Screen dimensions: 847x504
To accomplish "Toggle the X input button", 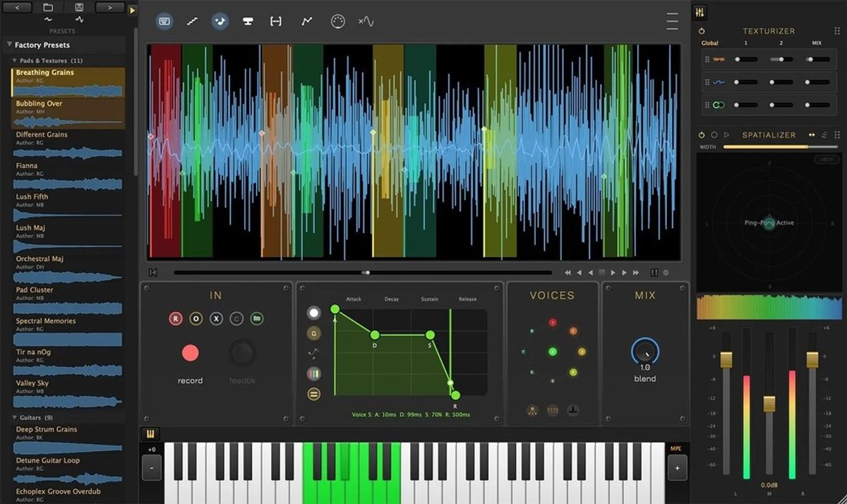I will (x=217, y=319).
